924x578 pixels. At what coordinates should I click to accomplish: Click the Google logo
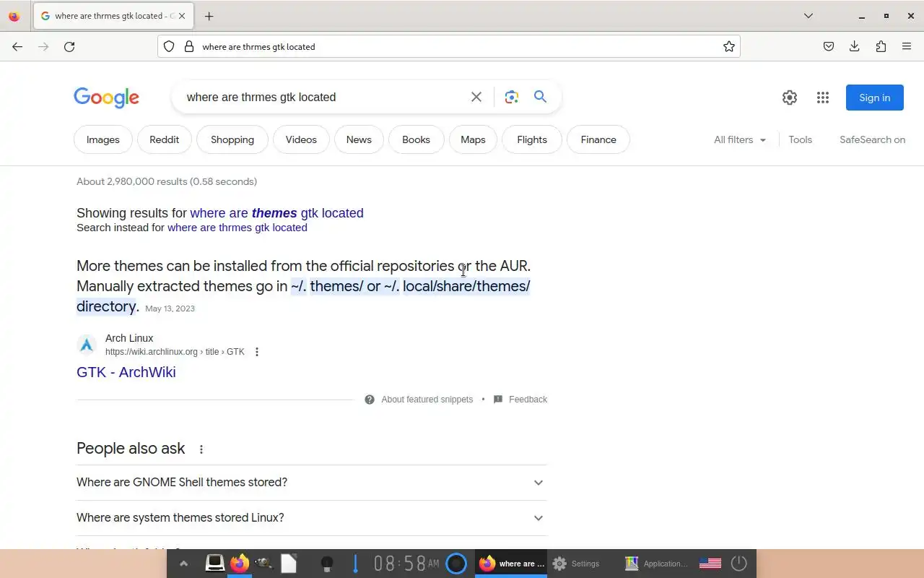(106, 98)
